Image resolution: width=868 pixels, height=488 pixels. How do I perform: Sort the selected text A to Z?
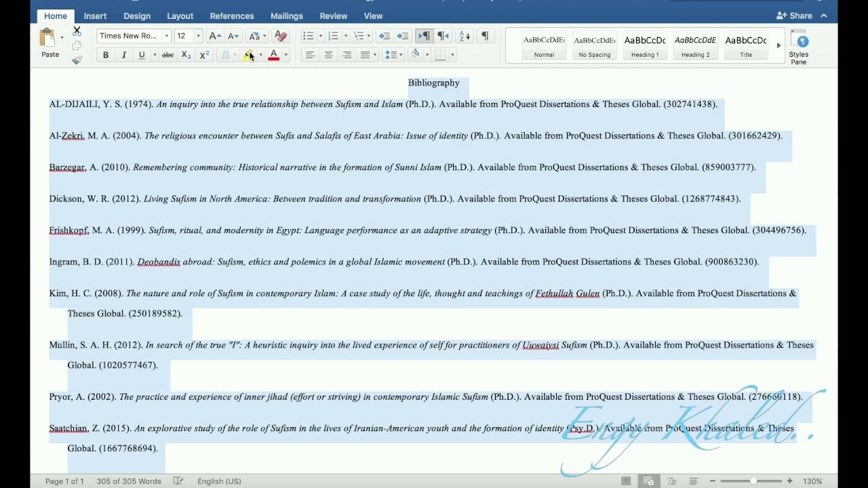click(x=464, y=36)
